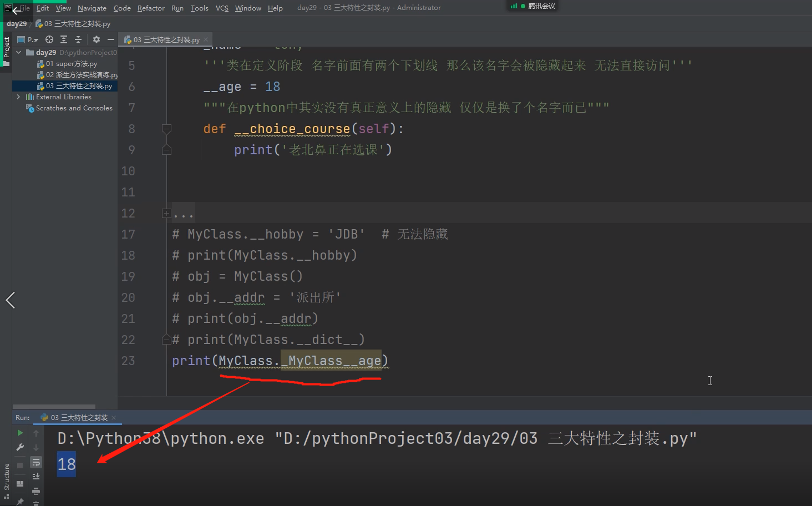Restore the Run panel layout
Viewport: 812px width, 506px height.
point(20,484)
